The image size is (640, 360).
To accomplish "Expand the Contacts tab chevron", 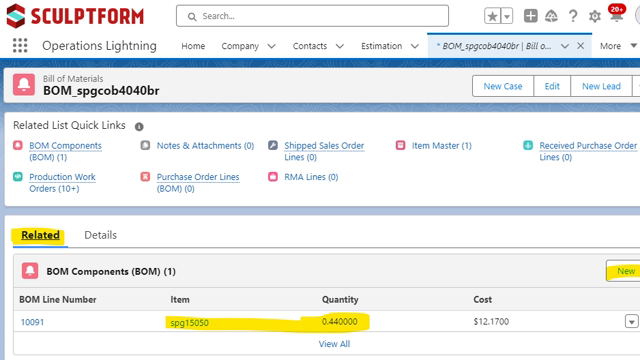I will click(x=340, y=46).
